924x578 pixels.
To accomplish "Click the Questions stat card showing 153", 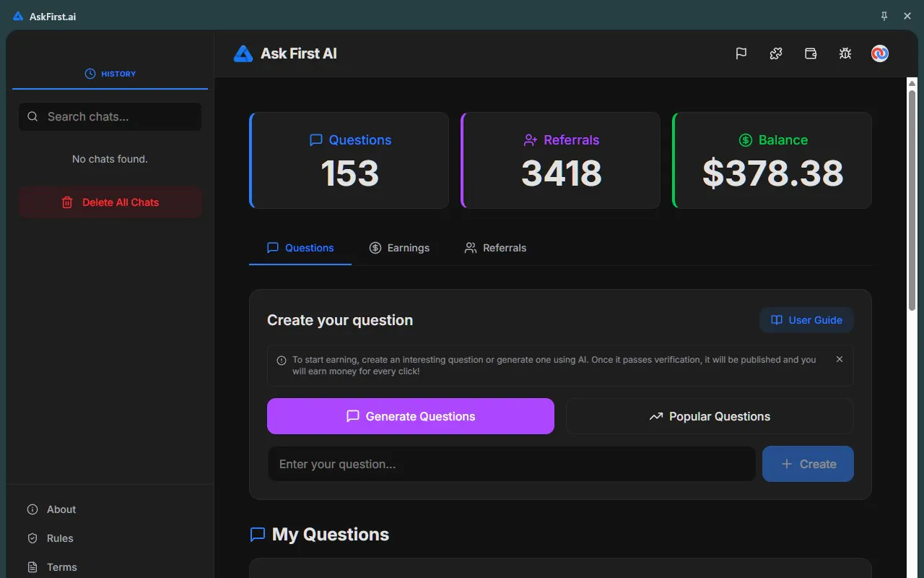I will click(x=349, y=160).
